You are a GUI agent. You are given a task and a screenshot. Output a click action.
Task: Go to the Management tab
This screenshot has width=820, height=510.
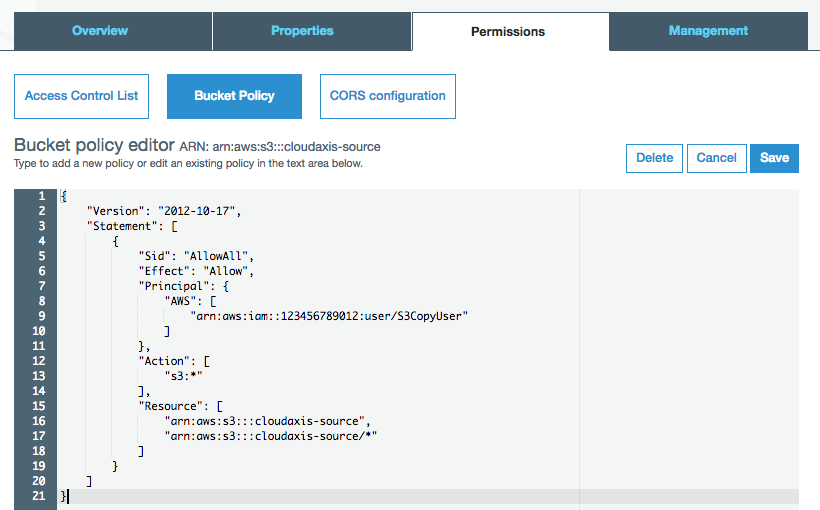708,31
